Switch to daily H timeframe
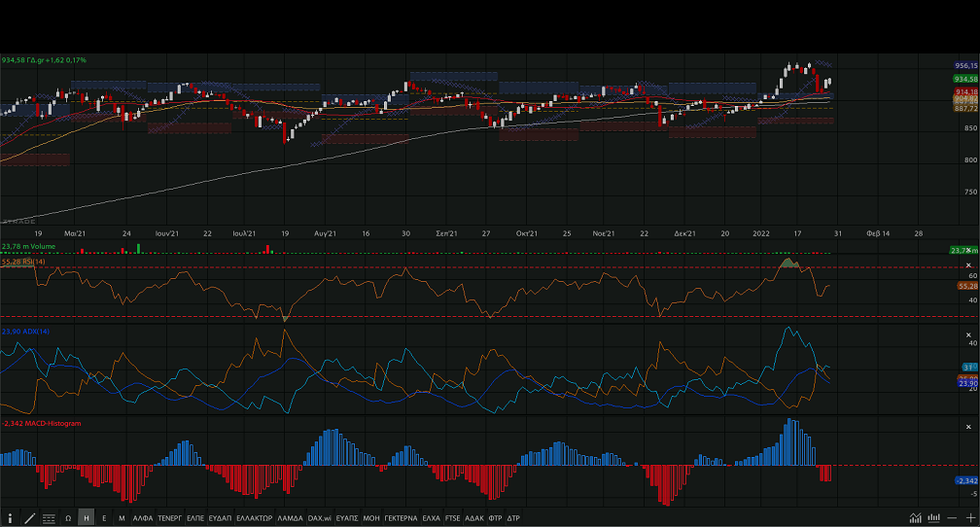The image size is (980, 527). coord(87,518)
